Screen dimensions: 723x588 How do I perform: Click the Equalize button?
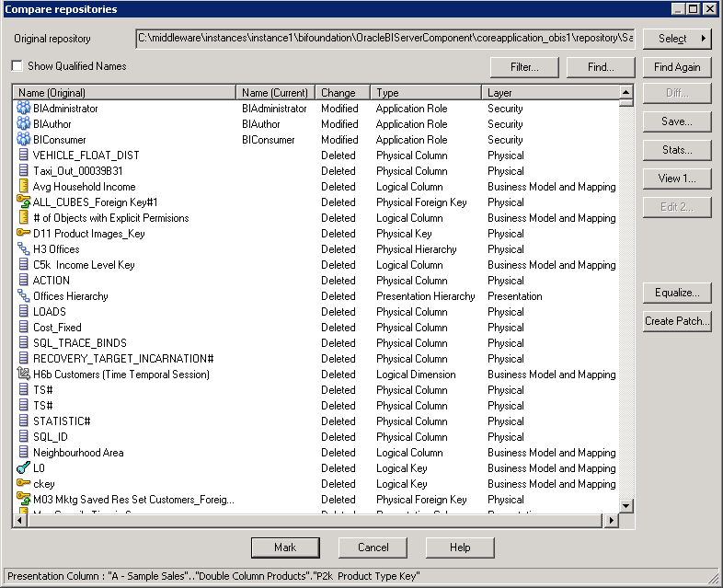[677, 293]
